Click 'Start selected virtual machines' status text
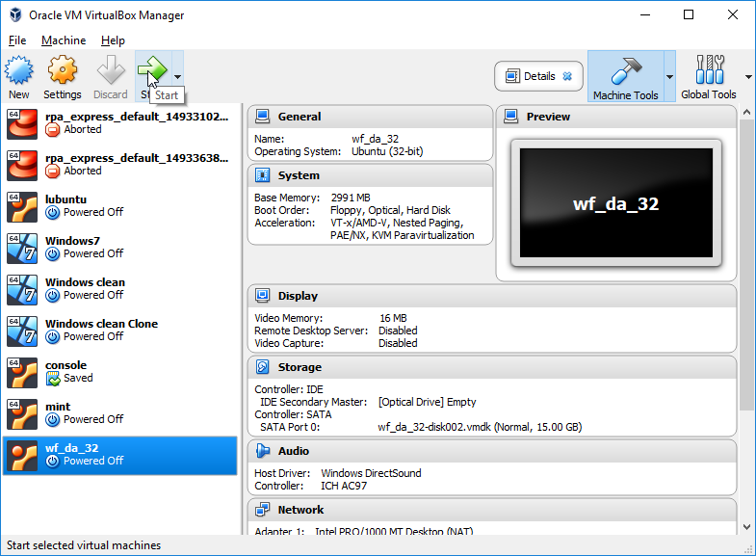 (x=84, y=545)
